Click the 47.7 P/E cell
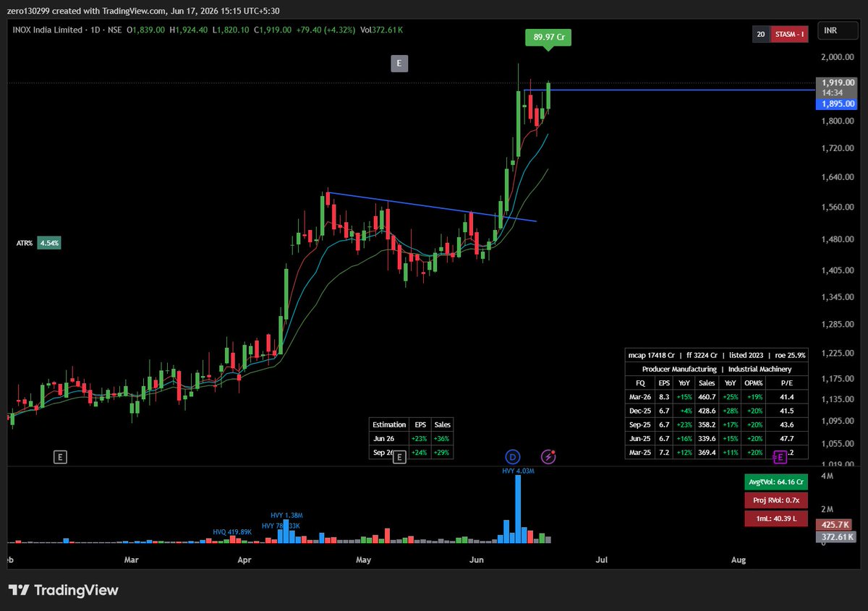 click(787, 438)
